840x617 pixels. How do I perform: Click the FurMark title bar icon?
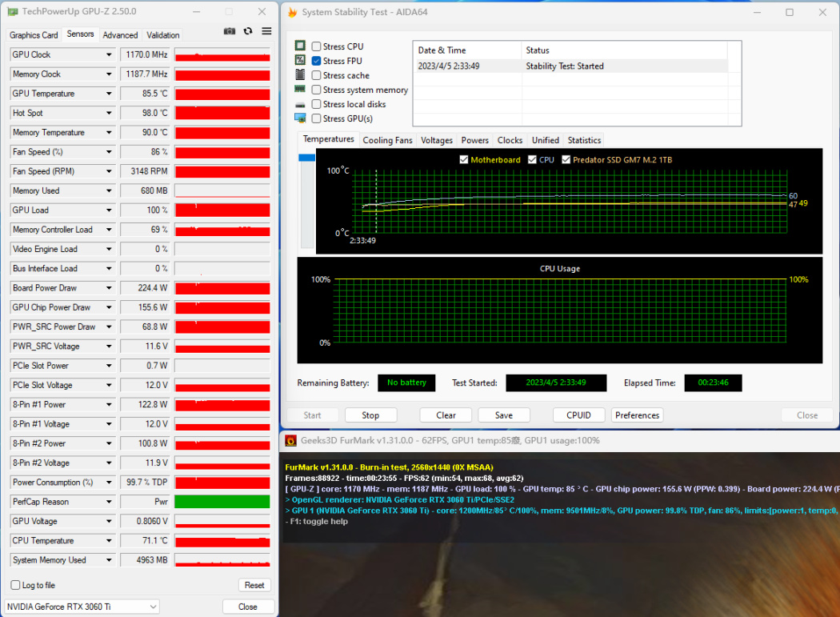click(x=291, y=441)
